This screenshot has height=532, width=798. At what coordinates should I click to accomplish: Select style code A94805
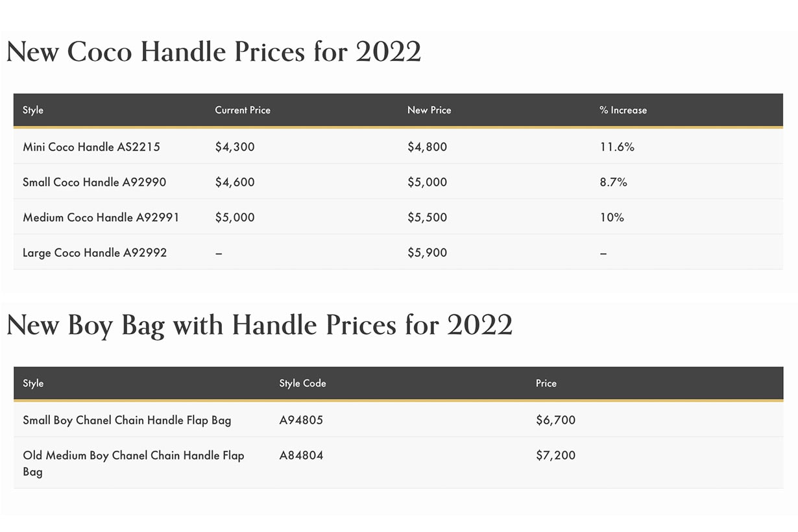(301, 420)
